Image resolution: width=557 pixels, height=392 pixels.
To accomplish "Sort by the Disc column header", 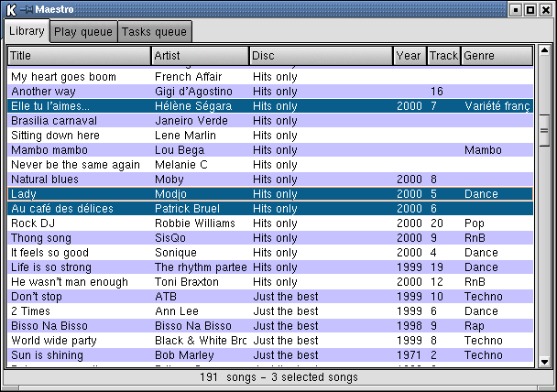I will coord(322,56).
